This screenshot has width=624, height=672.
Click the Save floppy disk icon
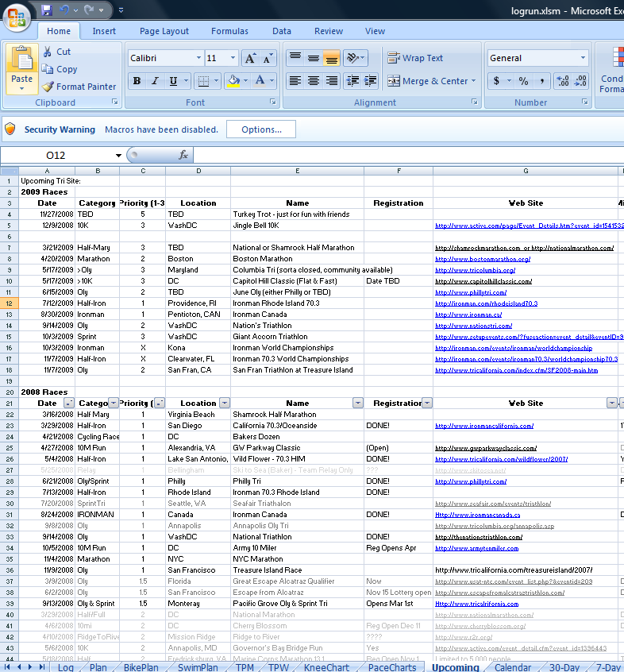46,10
